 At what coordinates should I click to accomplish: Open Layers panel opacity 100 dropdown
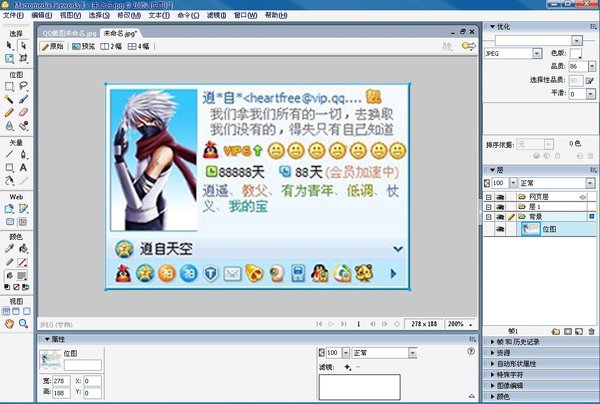[513, 183]
